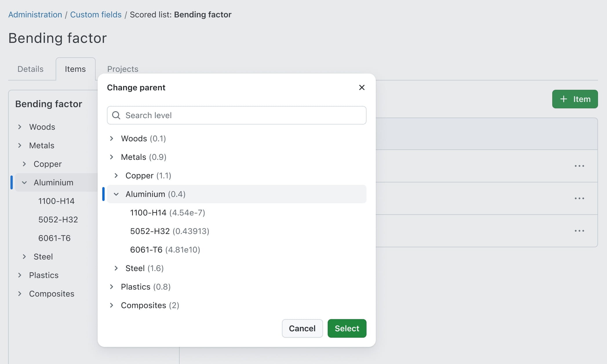Image resolution: width=607 pixels, height=364 pixels.
Task: Switch to the Details tab
Action: point(30,69)
